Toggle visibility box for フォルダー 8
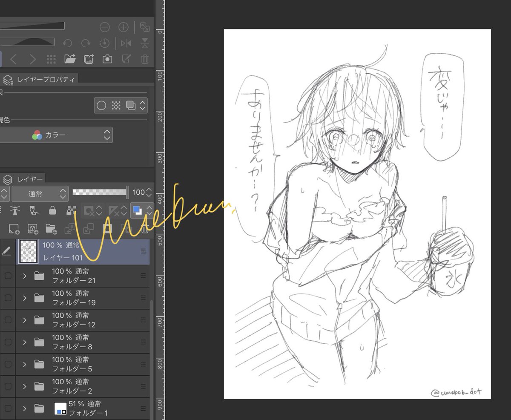This screenshot has width=511, height=420. tap(8, 342)
